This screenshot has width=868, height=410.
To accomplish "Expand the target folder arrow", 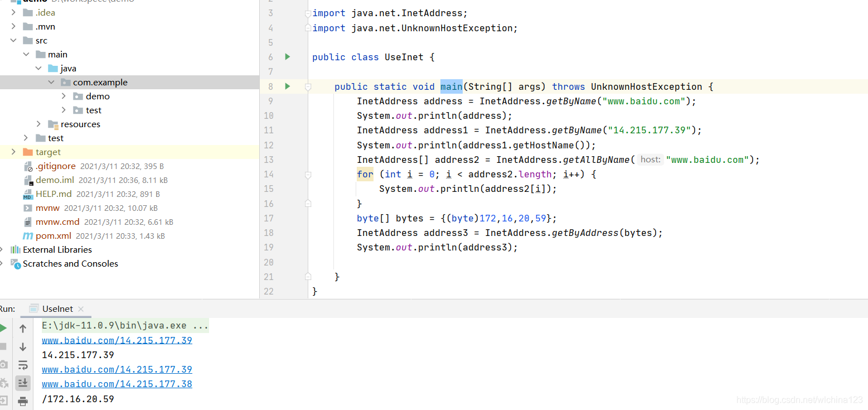I will click(x=13, y=152).
